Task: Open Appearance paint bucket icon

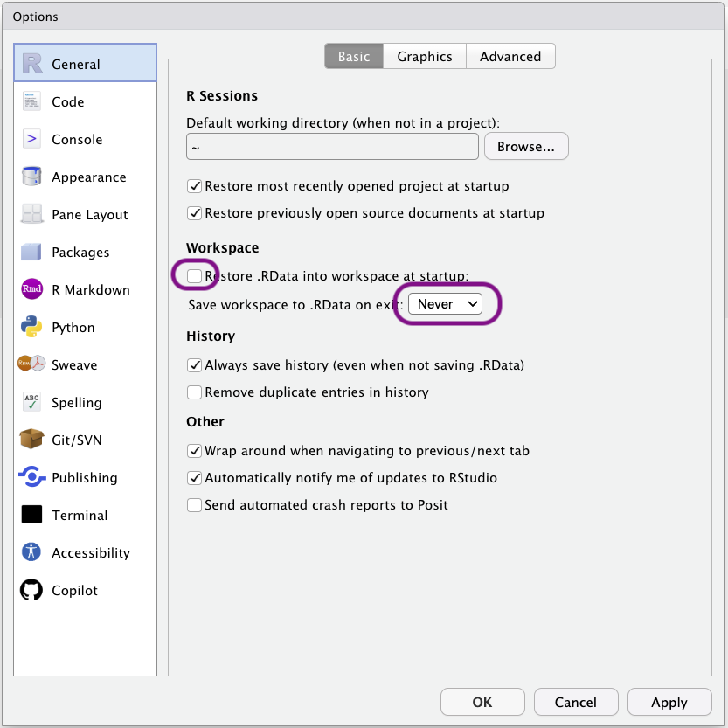Action: click(x=31, y=177)
